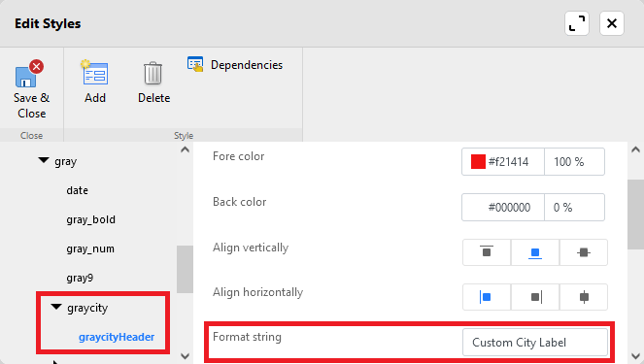
Task: Open Dependencies
Action: pyautogui.click(x=235, y=65)
